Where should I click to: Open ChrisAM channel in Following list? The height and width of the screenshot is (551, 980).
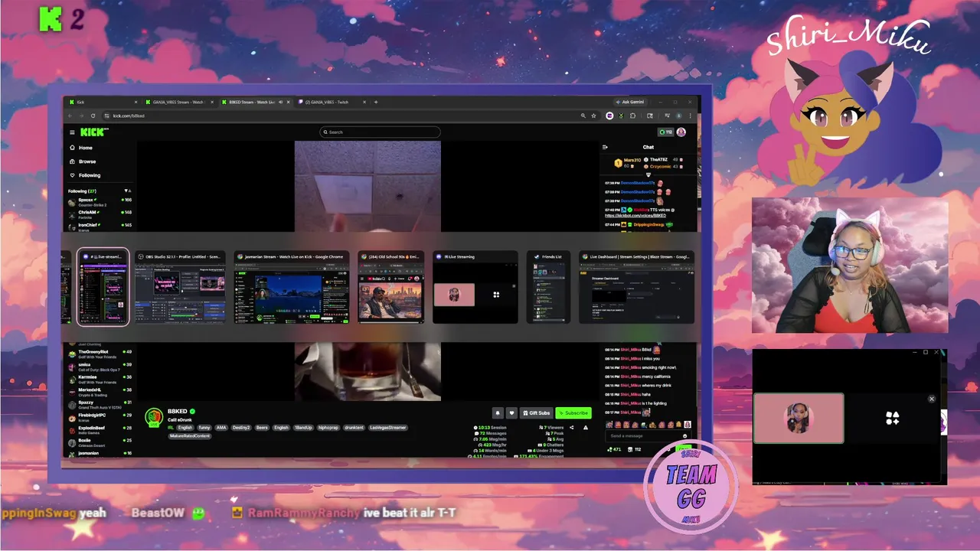(100, 214)
